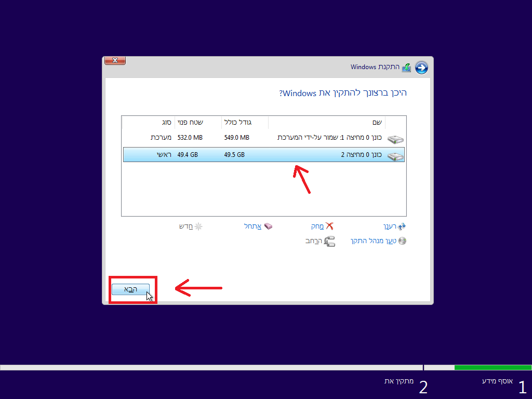Select row 'כונן 0 מחיצה 1: שמור על-ידי המערכת'
Viewport: 532px width, 399px height.
click(263, 138)
